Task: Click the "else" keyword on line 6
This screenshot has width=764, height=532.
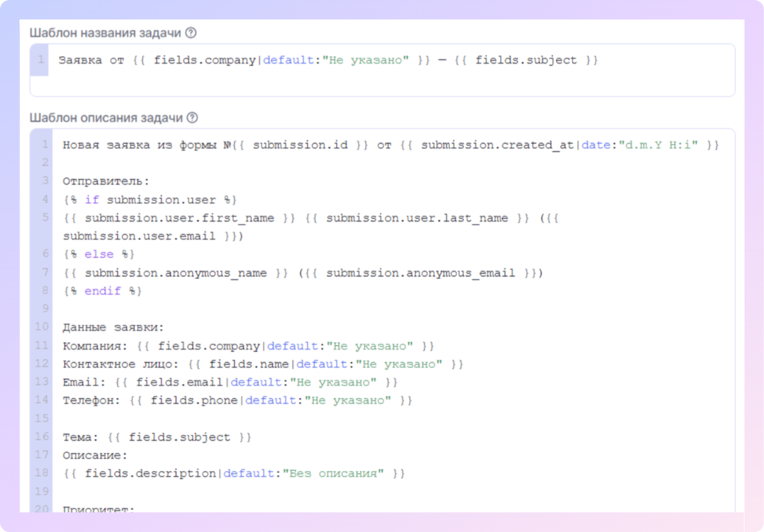Action: tap(99, 254)
